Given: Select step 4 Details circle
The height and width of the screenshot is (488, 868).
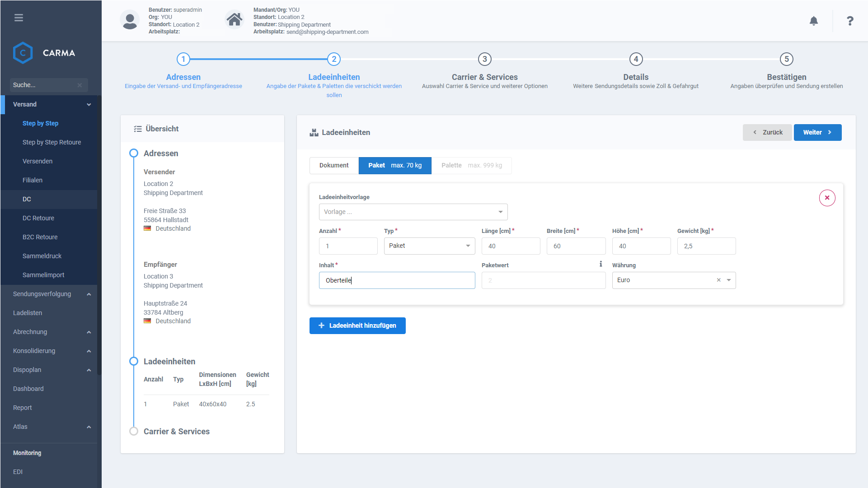Looking at the screenshot, I should point(635,59).
